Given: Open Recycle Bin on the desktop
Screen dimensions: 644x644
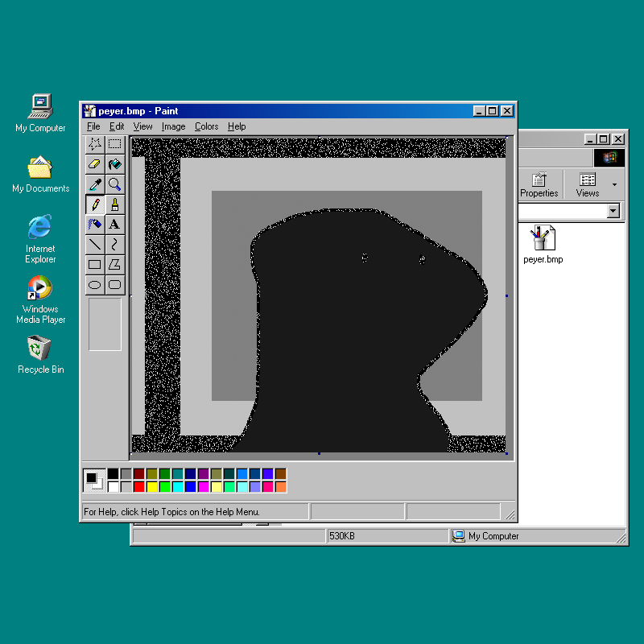Looking at the screenshot, I should [x=40, y=354].
